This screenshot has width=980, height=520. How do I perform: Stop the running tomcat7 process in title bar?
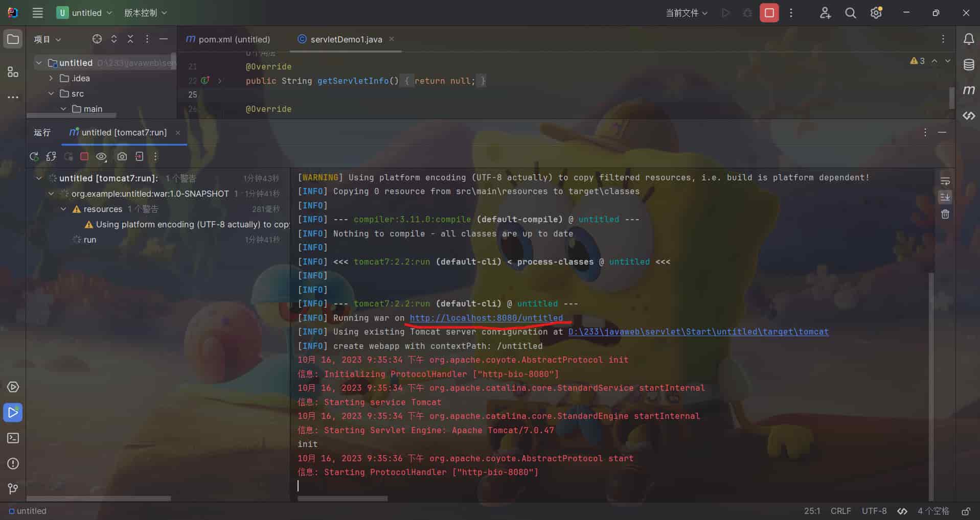[x=769, y=13]
